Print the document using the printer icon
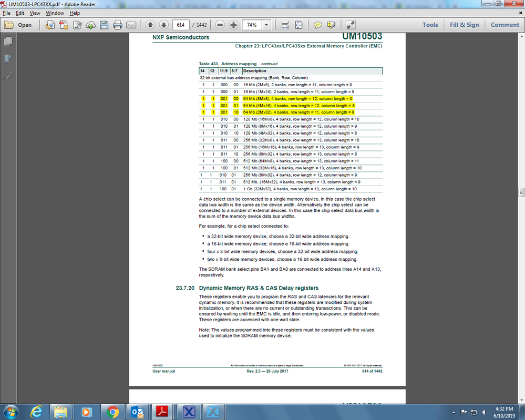This screenshot has height=420, width=525. (118, 25)
